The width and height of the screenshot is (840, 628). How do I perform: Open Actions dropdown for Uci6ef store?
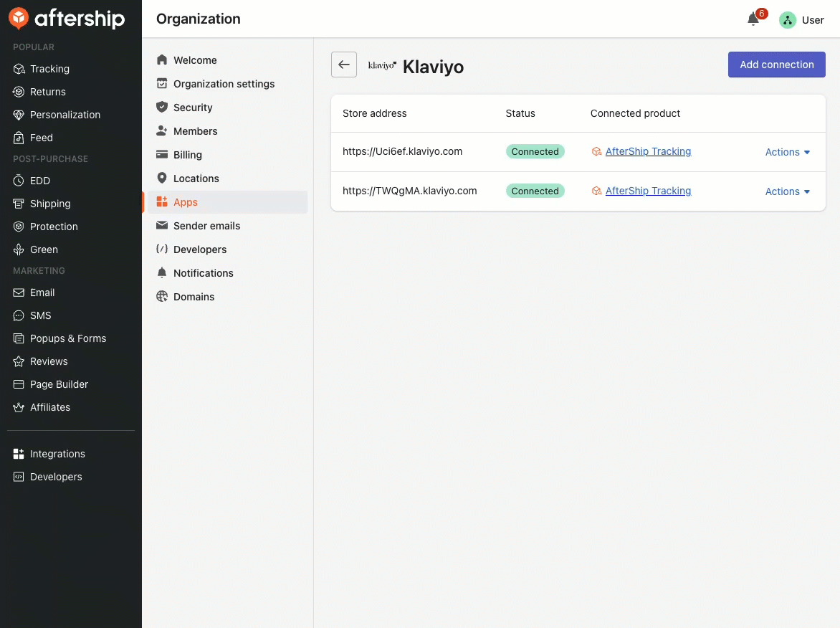(x=787, y=152)
